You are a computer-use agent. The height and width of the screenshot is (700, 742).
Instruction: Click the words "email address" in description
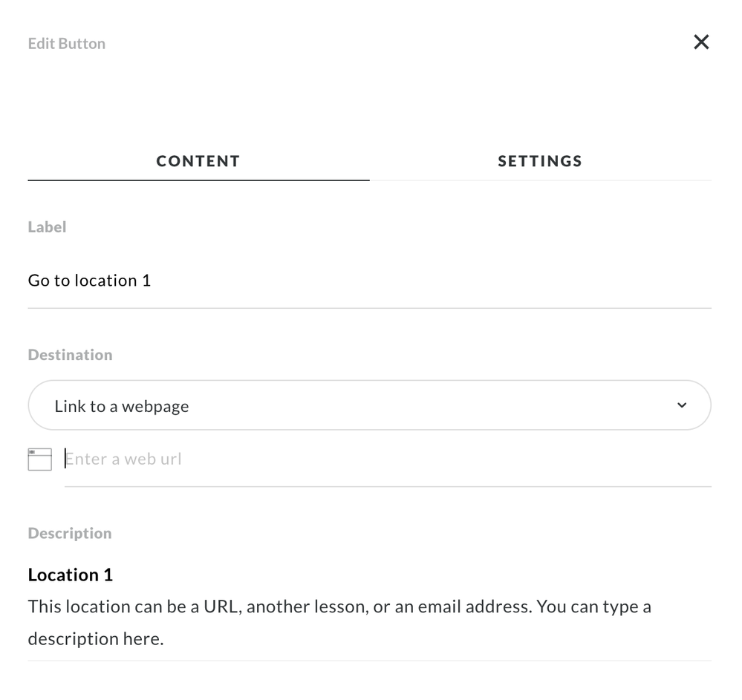click(481, 606)
